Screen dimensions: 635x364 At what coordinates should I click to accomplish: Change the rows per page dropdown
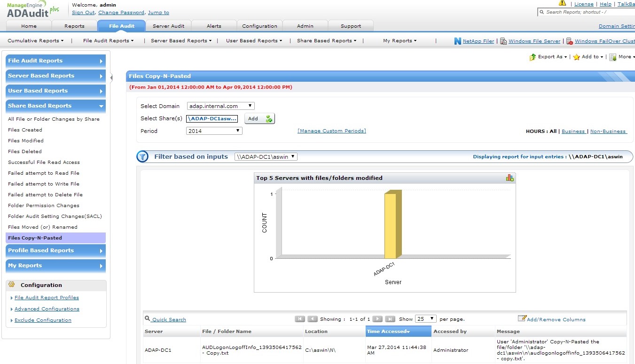pos(426,319)
